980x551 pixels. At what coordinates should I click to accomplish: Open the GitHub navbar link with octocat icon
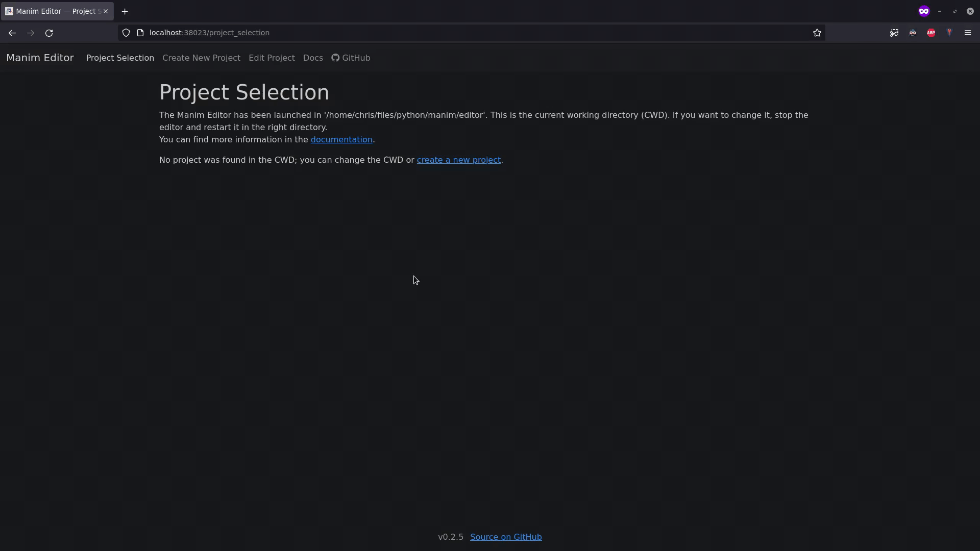point(351,58)
